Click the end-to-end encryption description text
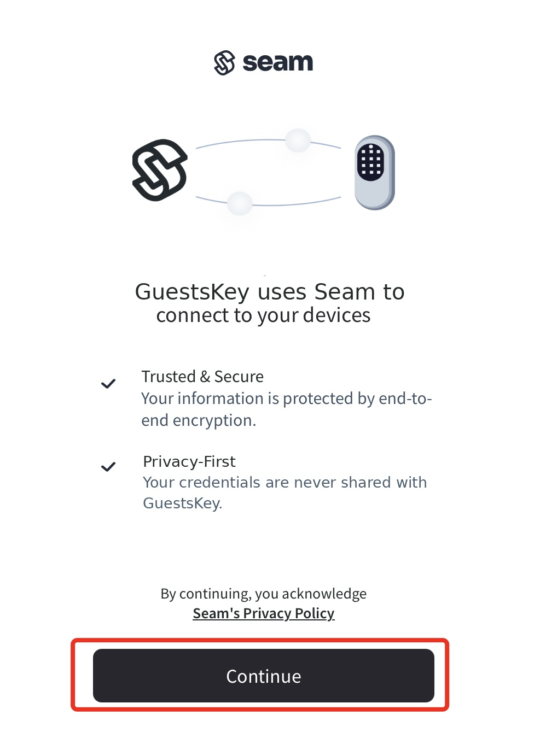The image size is (540, 756). 287,409
